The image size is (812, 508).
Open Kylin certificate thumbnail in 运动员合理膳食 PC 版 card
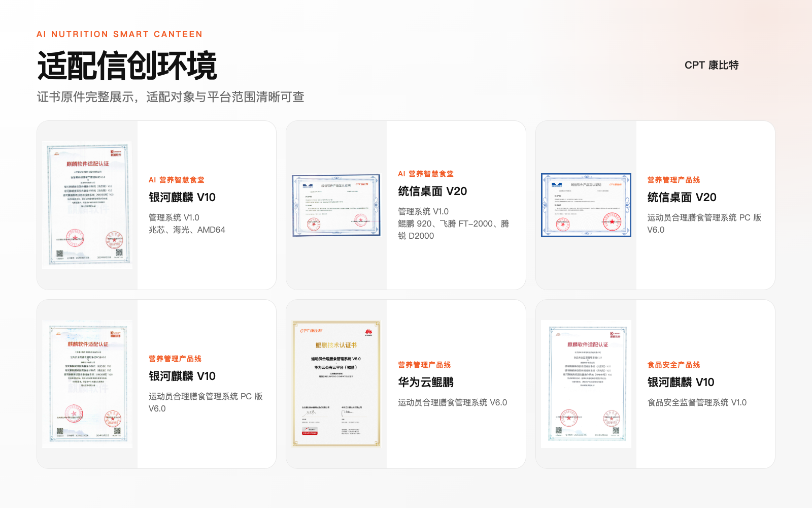87,384
